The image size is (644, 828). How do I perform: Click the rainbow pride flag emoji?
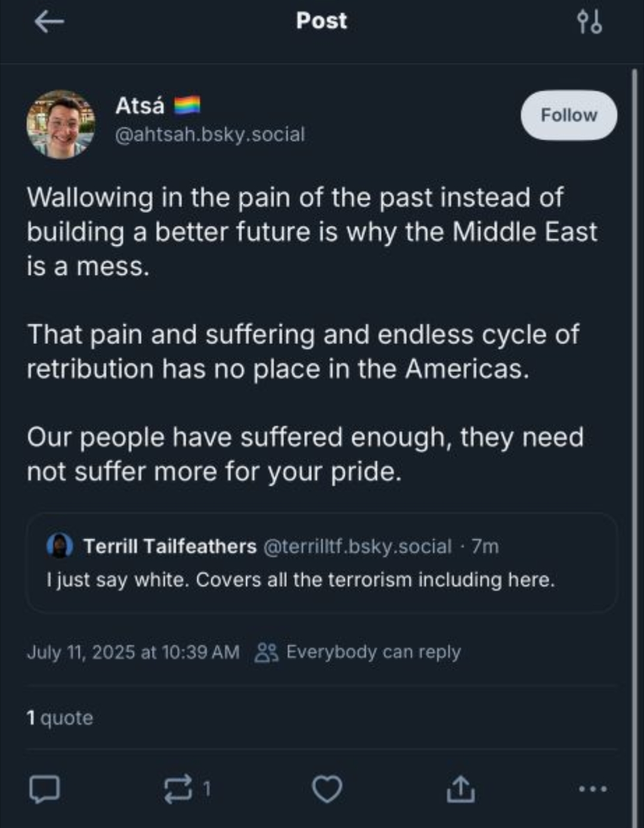click(x=187, y=106)
